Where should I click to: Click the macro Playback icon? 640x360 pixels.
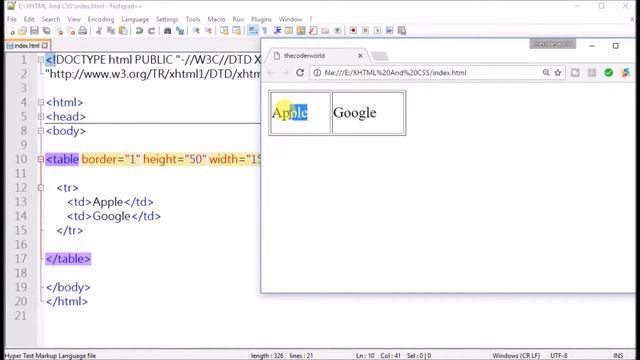coord(378,31)
